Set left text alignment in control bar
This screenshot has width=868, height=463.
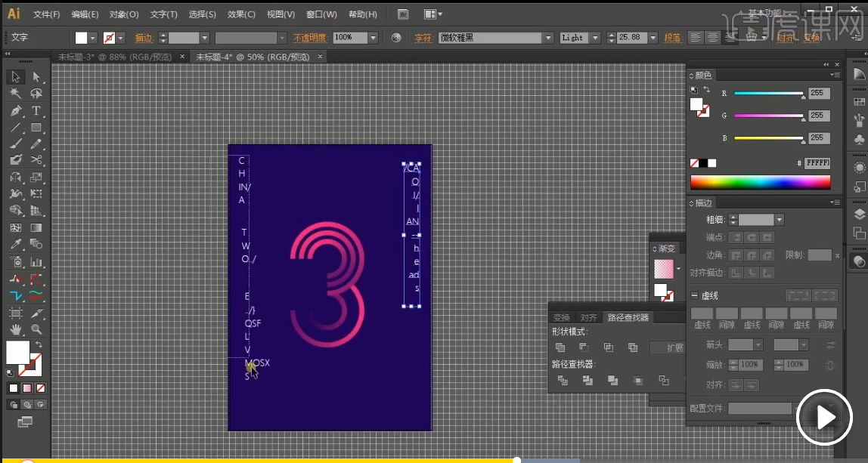694,37
